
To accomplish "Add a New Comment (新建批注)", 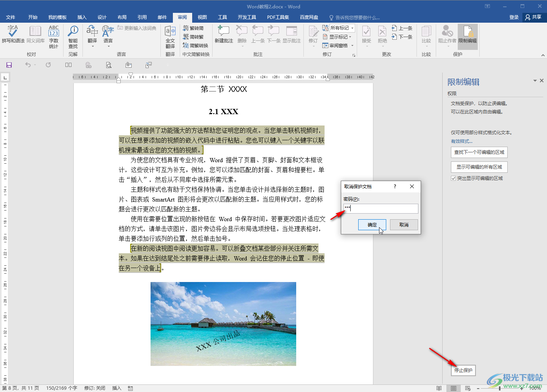I will click(x=224, y=34).
